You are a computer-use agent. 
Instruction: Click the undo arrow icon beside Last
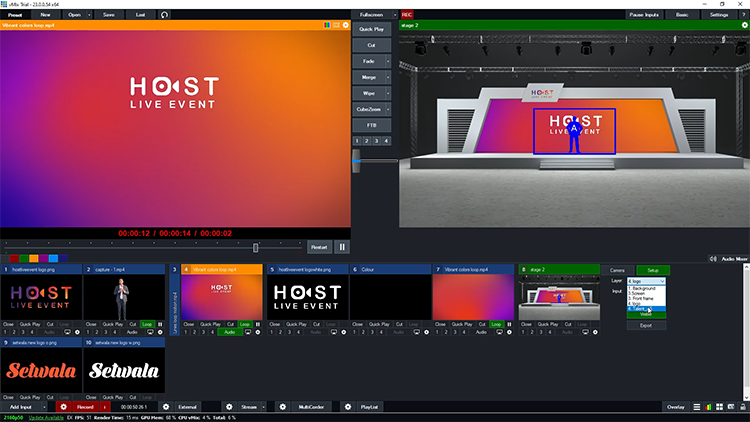click(x=164, y=15)
